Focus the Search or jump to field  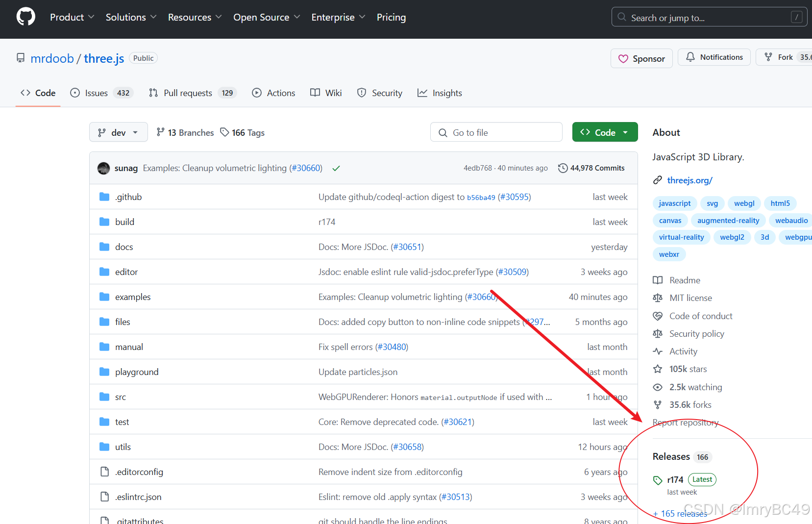709,17
